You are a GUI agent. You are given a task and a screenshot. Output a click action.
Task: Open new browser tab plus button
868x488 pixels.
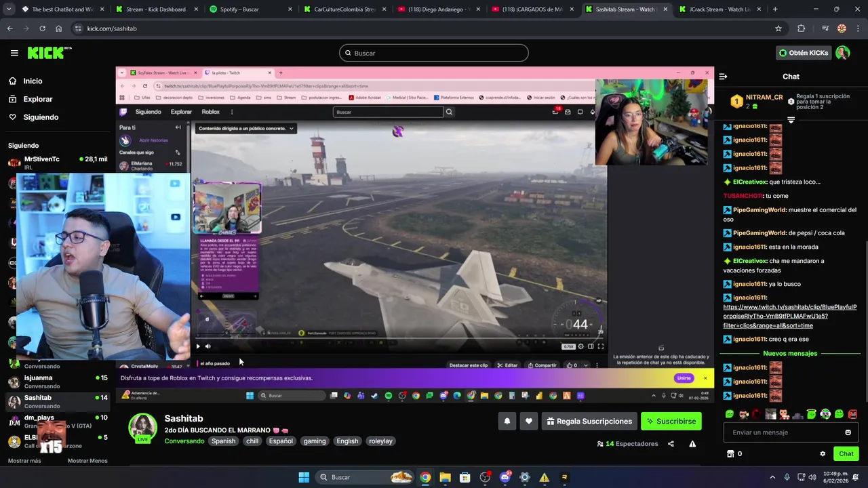pyautogui.click(x=775, y=9)
